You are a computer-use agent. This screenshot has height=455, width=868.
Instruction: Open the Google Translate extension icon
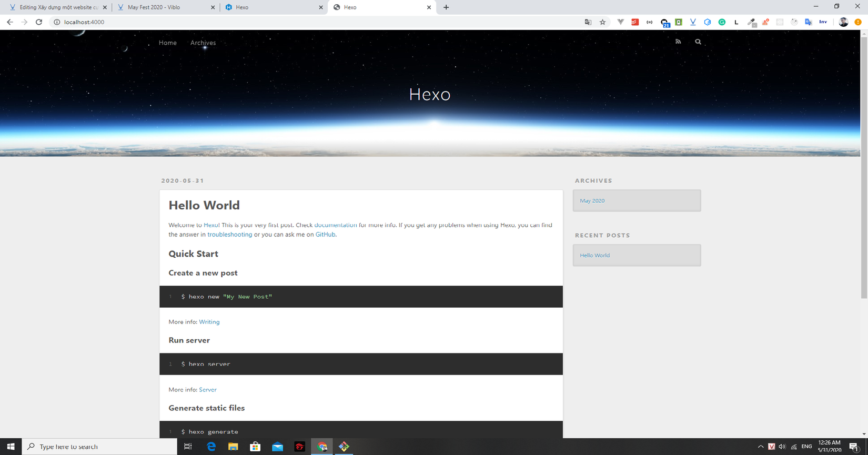pyautogui.click(x=809, y=22)
